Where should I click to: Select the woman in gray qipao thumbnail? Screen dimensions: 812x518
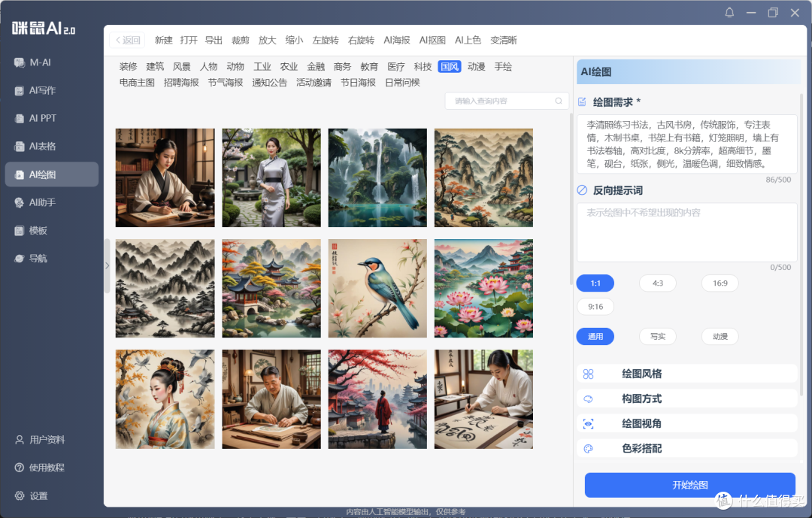[x=271, y=177]
